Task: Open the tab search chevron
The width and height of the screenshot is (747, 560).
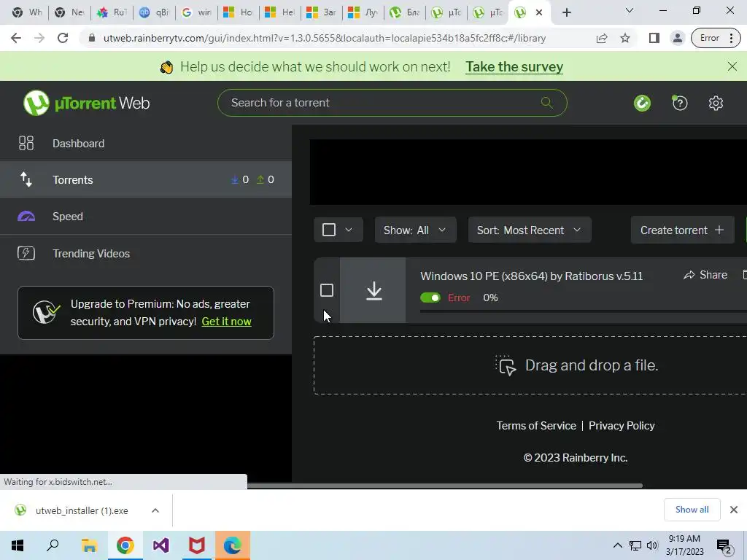Action: click(629, 10)
